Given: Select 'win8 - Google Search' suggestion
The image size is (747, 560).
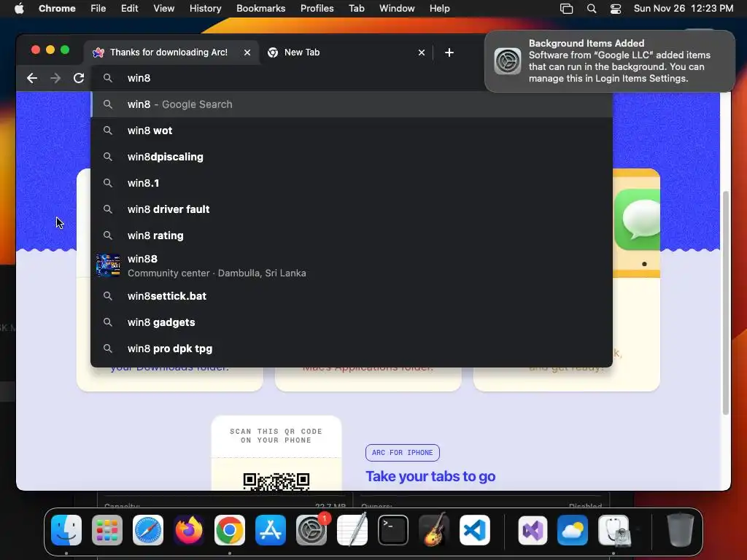Looking at the screenshot, I should (x=352, y=104).
